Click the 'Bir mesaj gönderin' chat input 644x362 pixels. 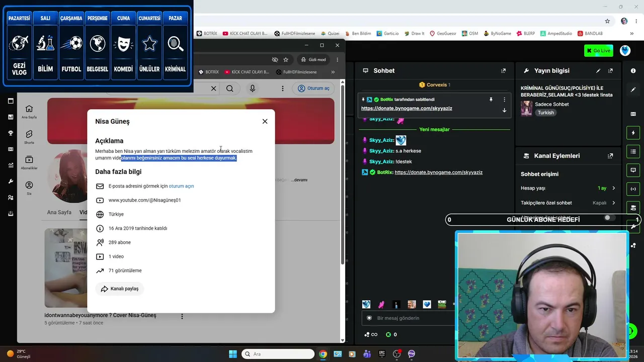(x=409, y=318)
